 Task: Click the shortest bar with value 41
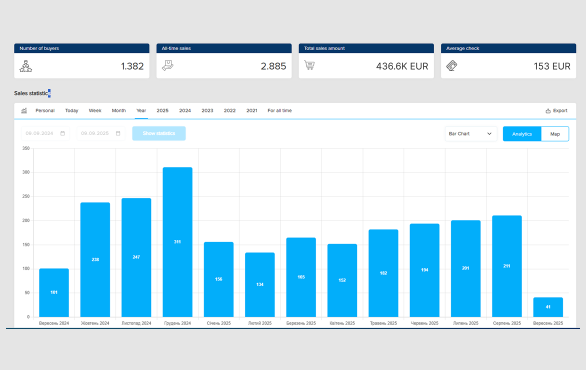coord(548,307)
